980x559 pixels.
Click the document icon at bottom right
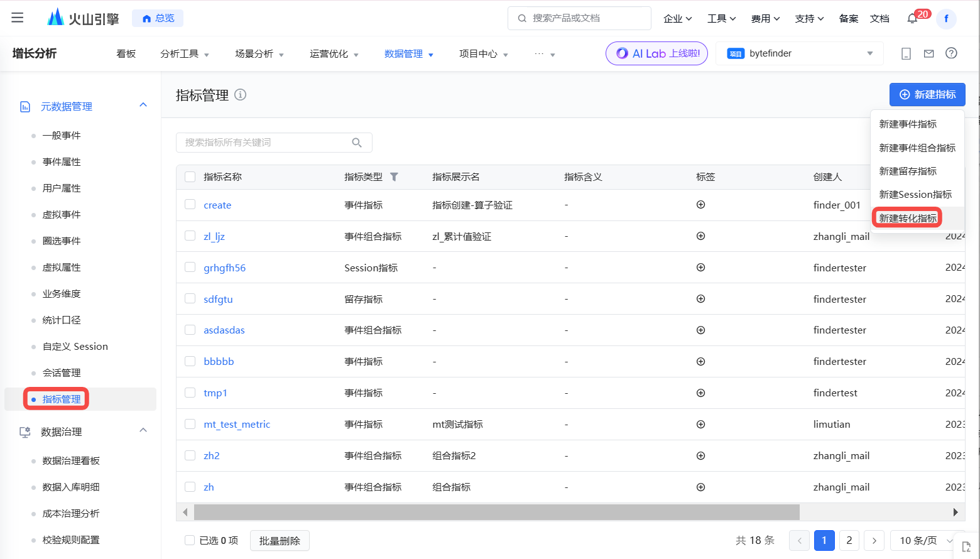(966, 547)
